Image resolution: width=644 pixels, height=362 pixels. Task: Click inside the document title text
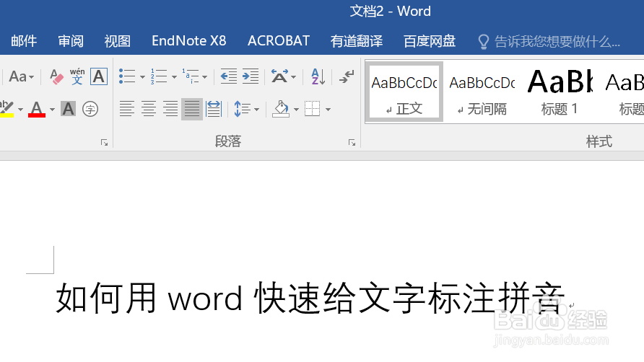pos(310,299)
